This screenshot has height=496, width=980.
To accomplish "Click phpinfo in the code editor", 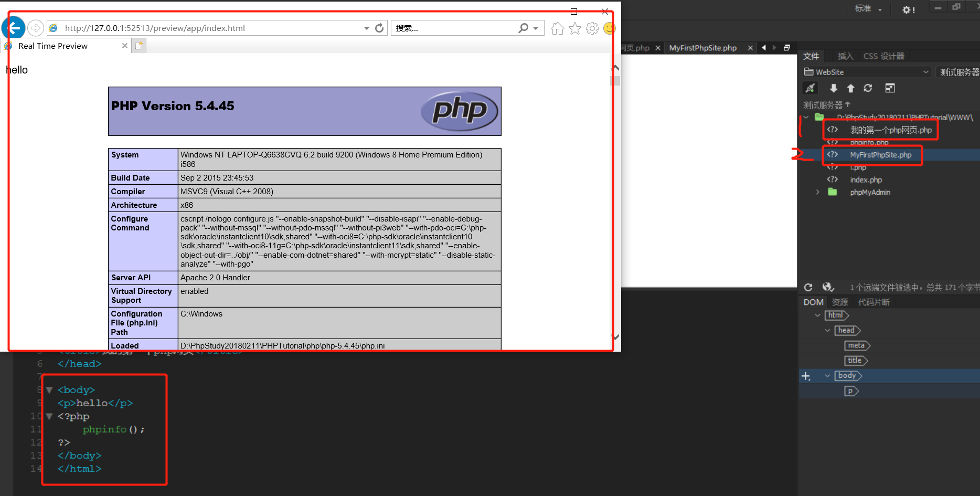I will pyautogui.click(x=104, y=429).
